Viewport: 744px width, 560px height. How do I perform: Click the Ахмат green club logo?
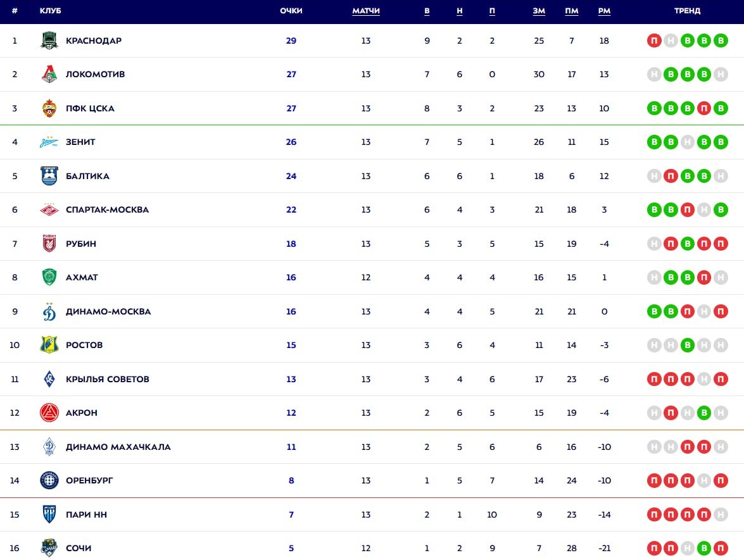tap(49, 278)
